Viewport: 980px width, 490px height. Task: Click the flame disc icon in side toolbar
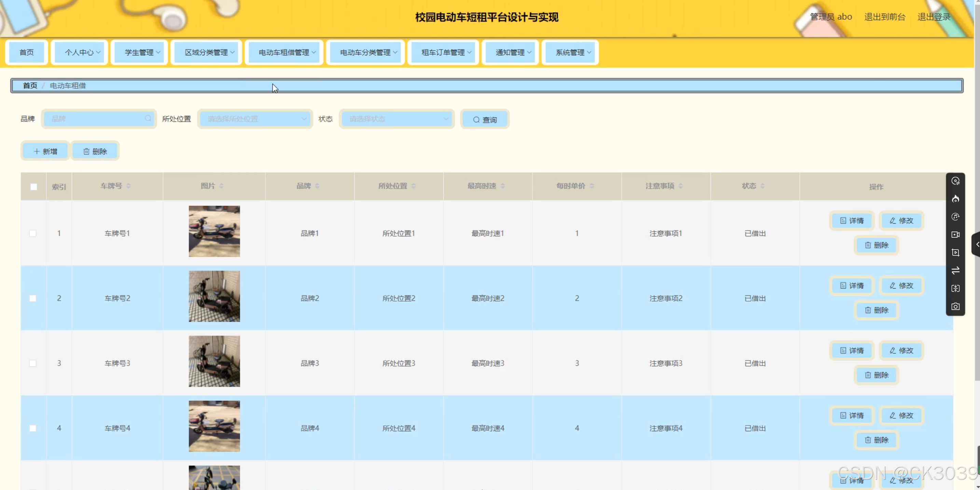[x=955, y=199]
